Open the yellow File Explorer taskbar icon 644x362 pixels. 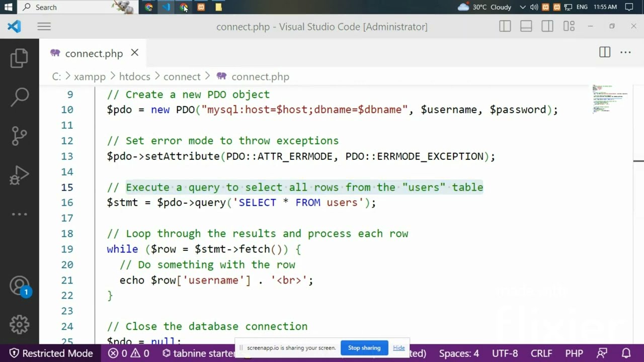218,7
